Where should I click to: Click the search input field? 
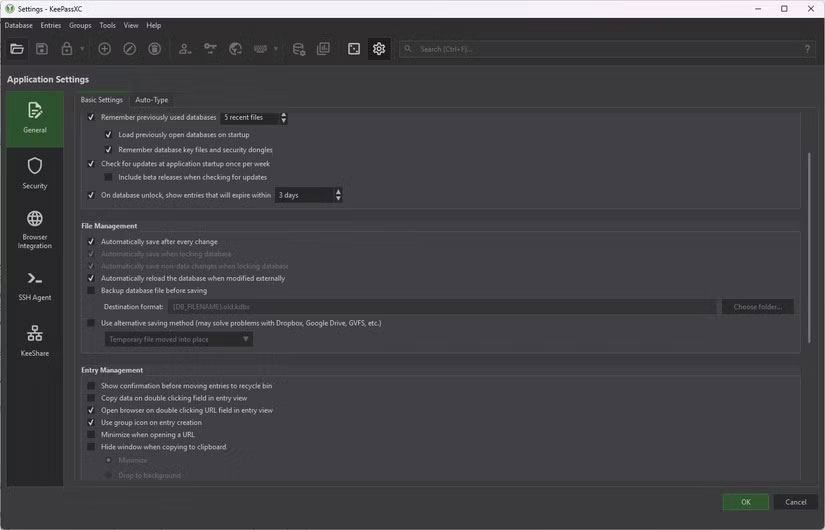600,49
